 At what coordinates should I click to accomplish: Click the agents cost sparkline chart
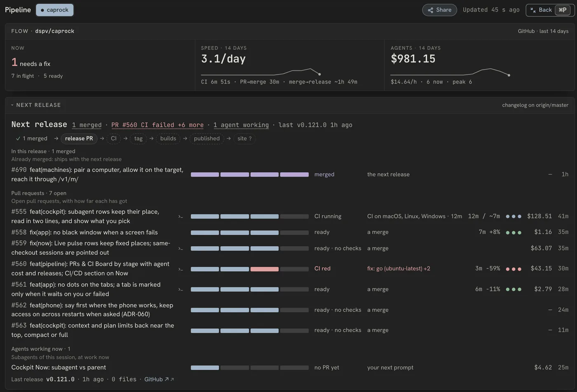pos(450,72)
